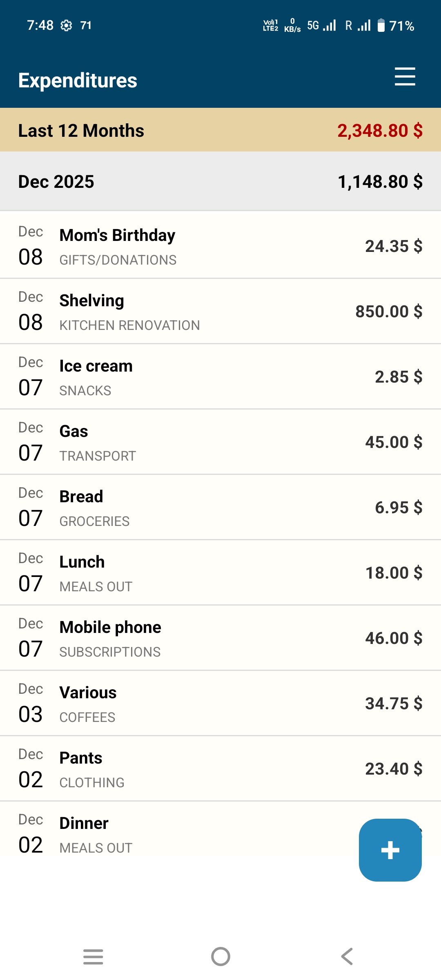
Task: Tap the battery icon in status bar
Action: pyautogui.click(x=381, y=25)
